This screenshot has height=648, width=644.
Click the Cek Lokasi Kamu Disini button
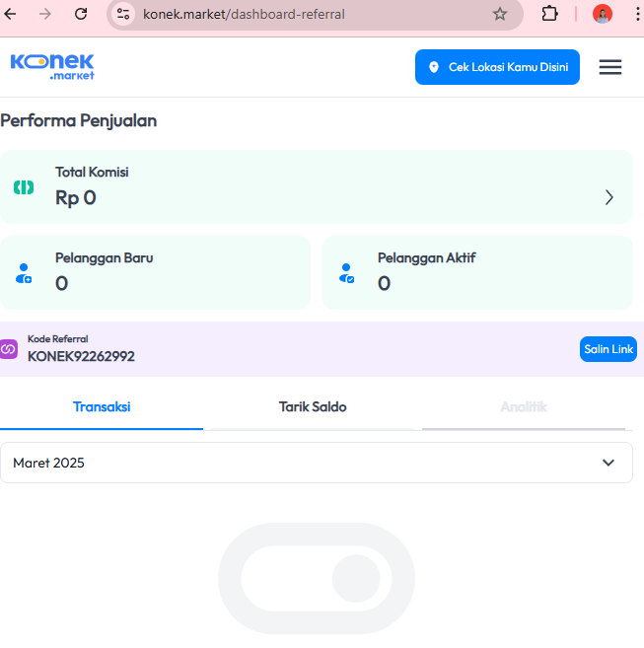click(497, 67)
